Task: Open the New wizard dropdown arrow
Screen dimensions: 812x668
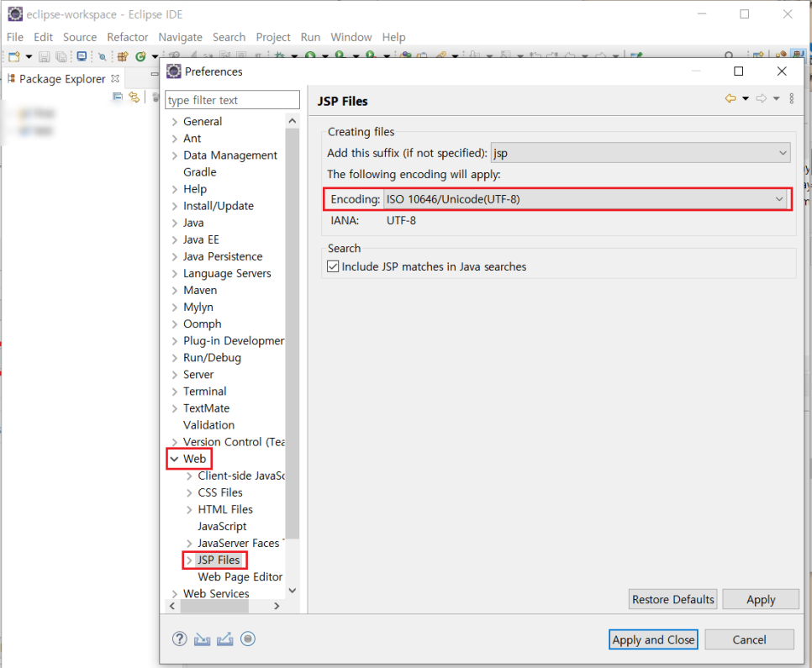Action: pos(29,56)
